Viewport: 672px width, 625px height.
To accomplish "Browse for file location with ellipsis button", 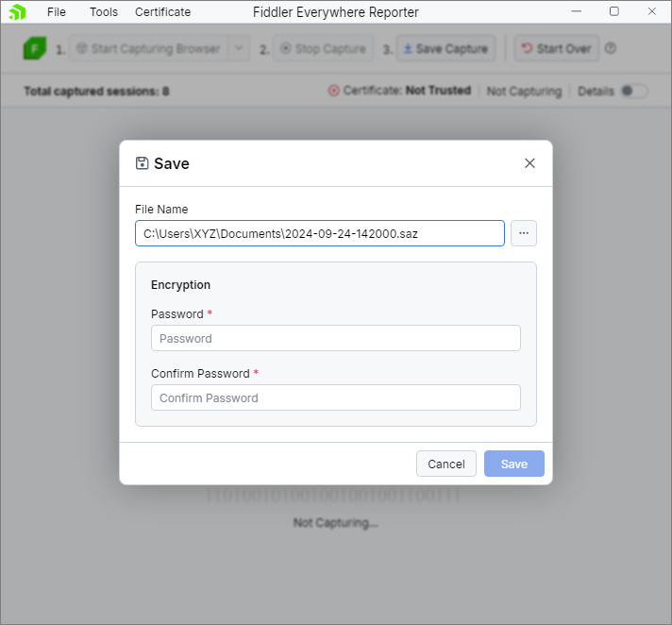I will (x=524, y=233).
